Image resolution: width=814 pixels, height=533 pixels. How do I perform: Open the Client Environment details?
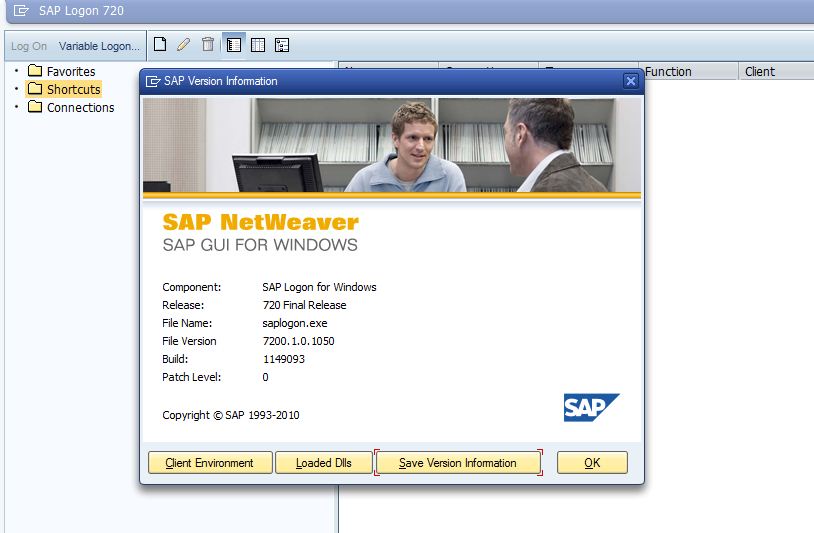(x=210, y=462)
